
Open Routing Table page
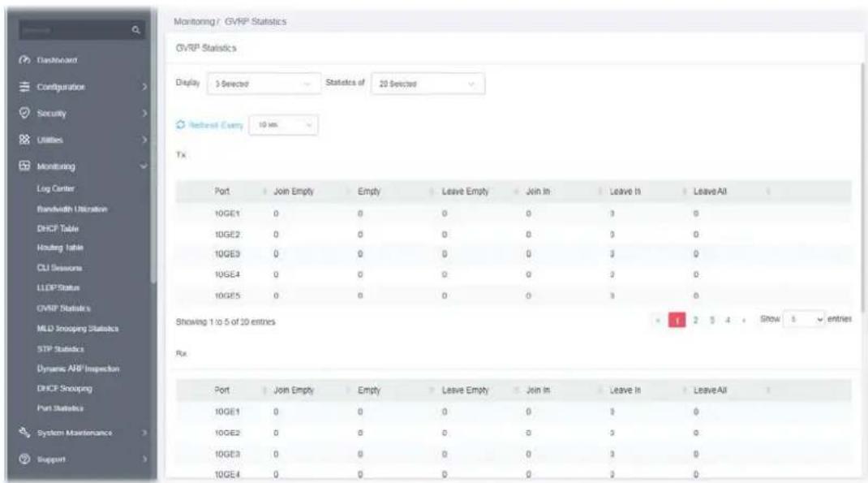point(60,248)
